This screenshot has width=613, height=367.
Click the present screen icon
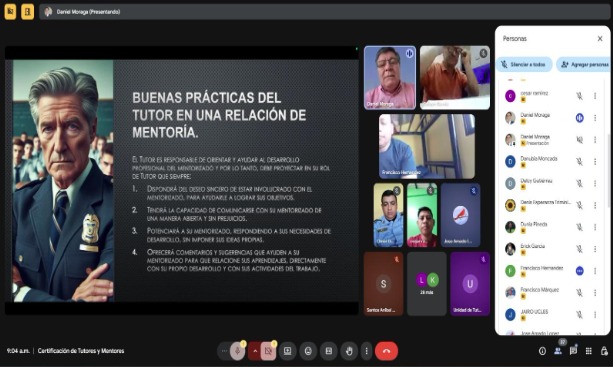(287, 351)
